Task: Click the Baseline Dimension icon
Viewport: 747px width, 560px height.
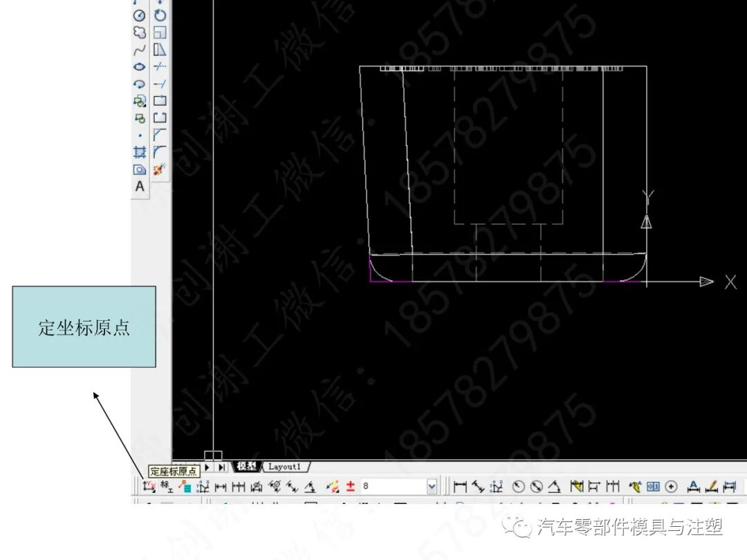Action: (x=594, y=486)
